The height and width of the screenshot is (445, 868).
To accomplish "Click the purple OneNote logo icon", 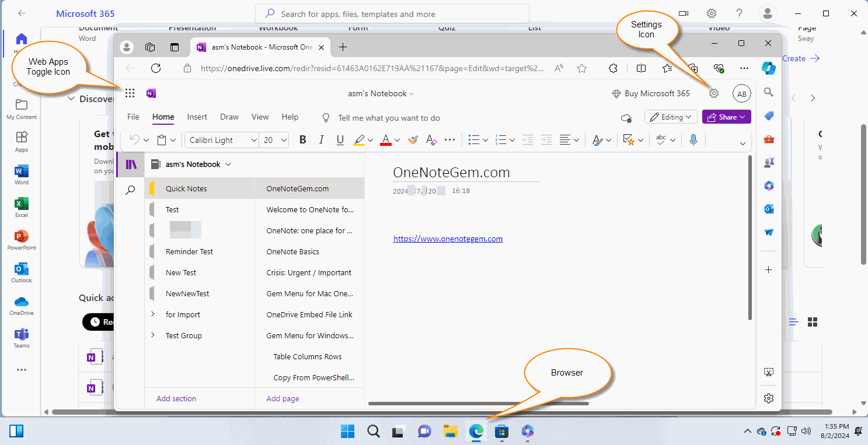I will click(151, 93).
